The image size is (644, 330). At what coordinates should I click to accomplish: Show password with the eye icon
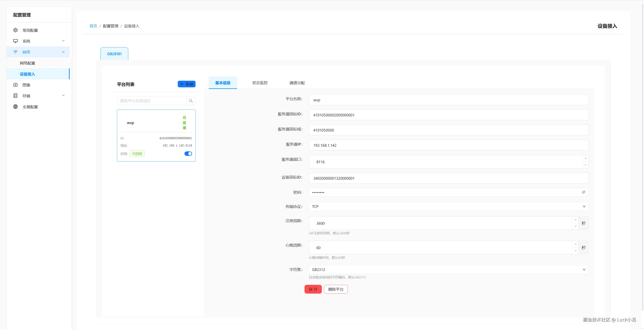point(583,192)
